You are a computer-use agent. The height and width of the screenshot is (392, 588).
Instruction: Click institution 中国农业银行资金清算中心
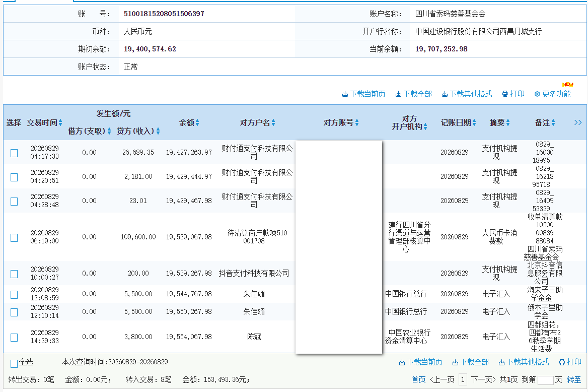point(408,337)
